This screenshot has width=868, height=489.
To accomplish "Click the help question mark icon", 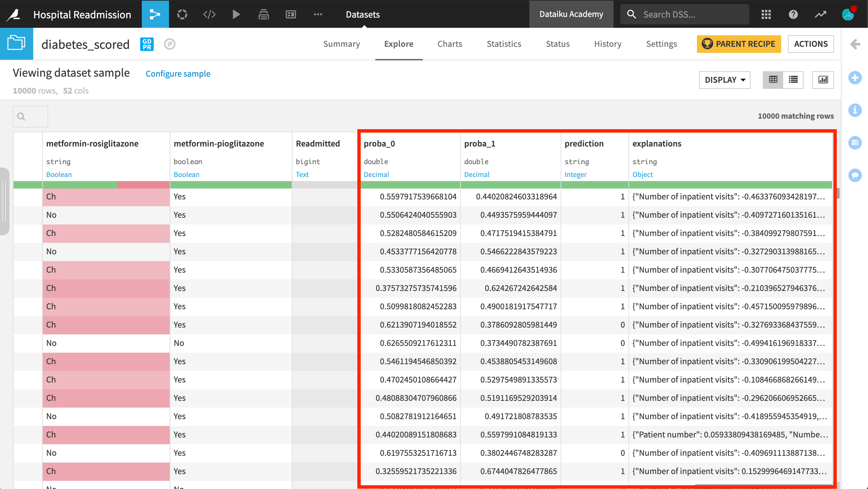I will [x=793, y=14].
